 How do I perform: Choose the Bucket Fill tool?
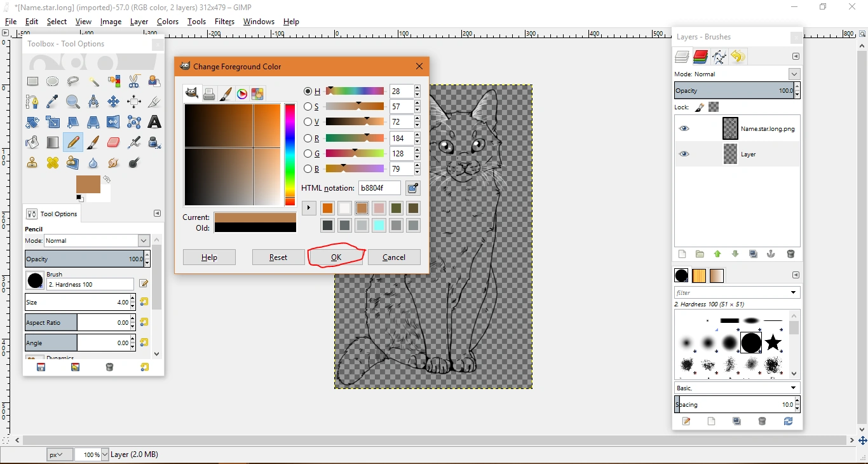click(32, 142)
